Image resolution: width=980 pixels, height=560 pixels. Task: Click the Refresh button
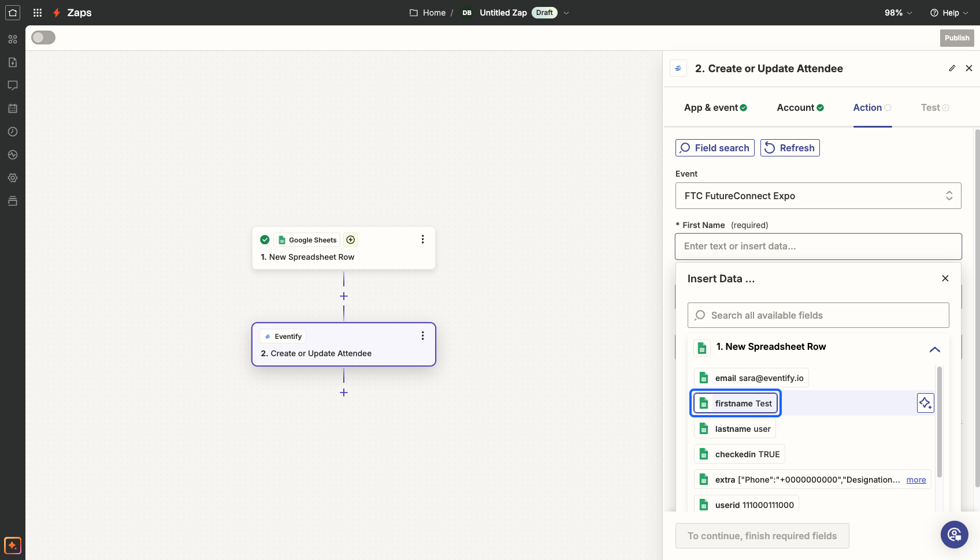(x=790, y=148)
